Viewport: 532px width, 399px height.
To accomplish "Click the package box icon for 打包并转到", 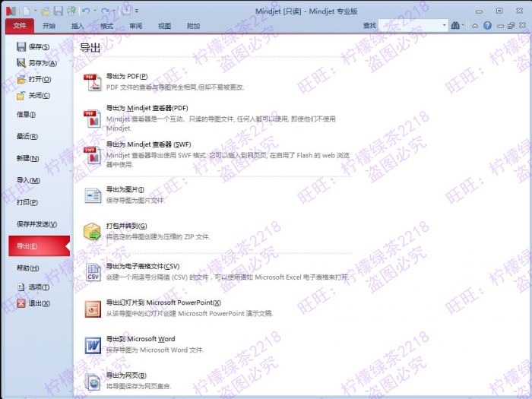I will pyautogui.click(x=92, y=232).
